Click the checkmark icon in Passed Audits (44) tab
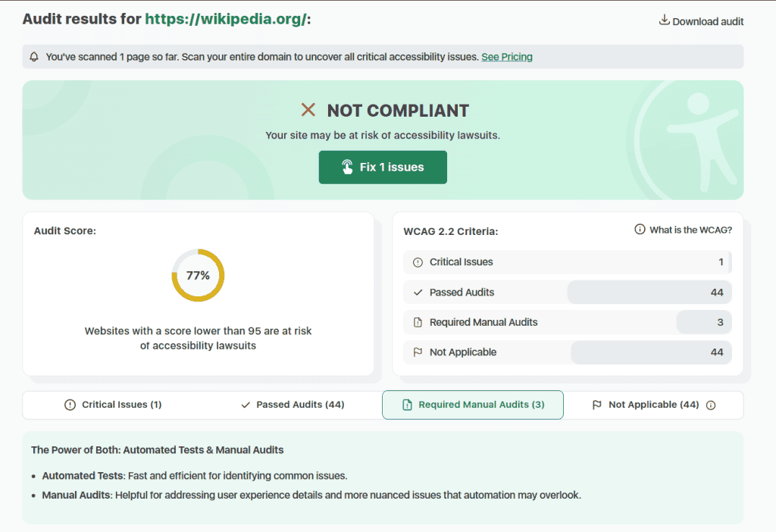 [246, 405]
